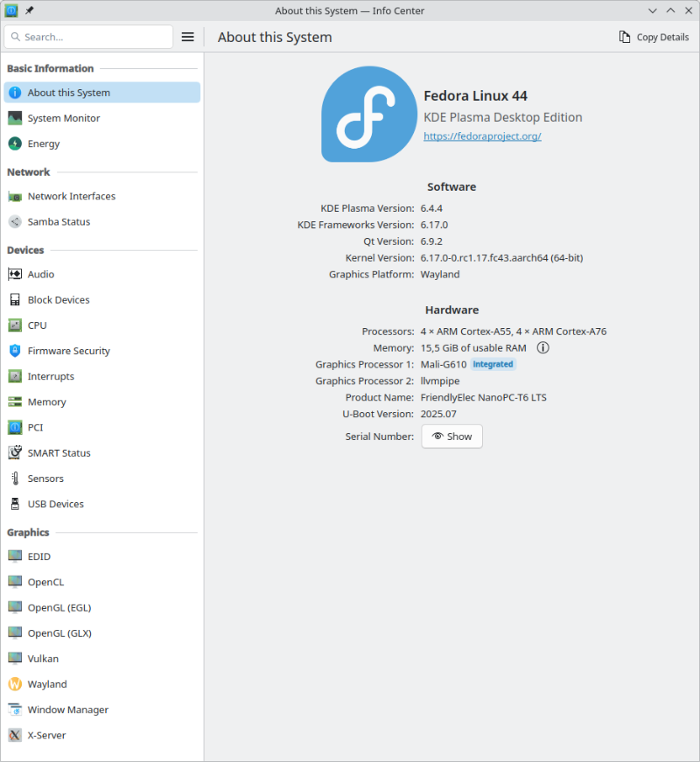
Task: Open the hamburger menu
Action: pyautogui.click(x=187, y=37)
